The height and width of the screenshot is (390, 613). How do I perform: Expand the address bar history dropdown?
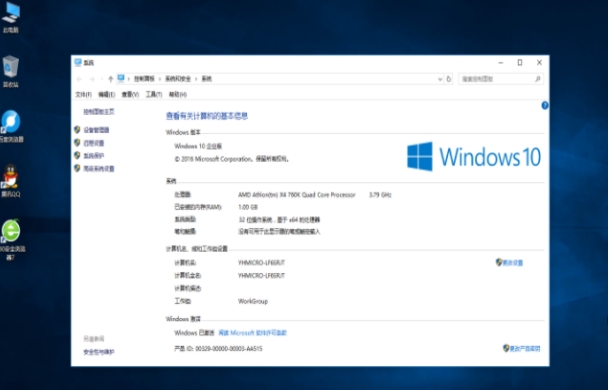[x=440, y=79]
